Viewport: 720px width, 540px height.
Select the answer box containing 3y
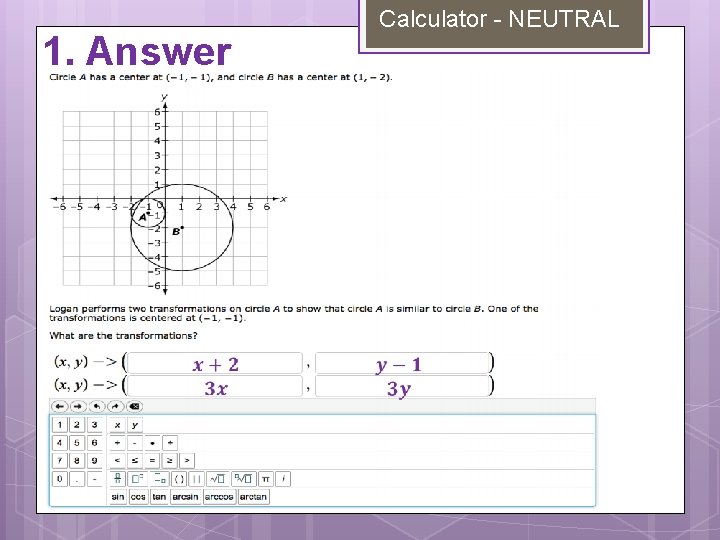tap(402, 386)
